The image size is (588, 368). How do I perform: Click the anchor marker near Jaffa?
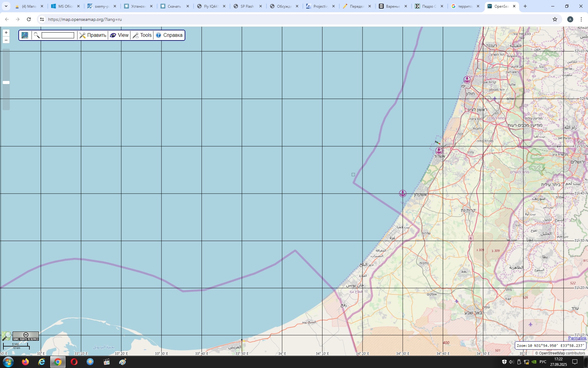click(x=467, y=80)
